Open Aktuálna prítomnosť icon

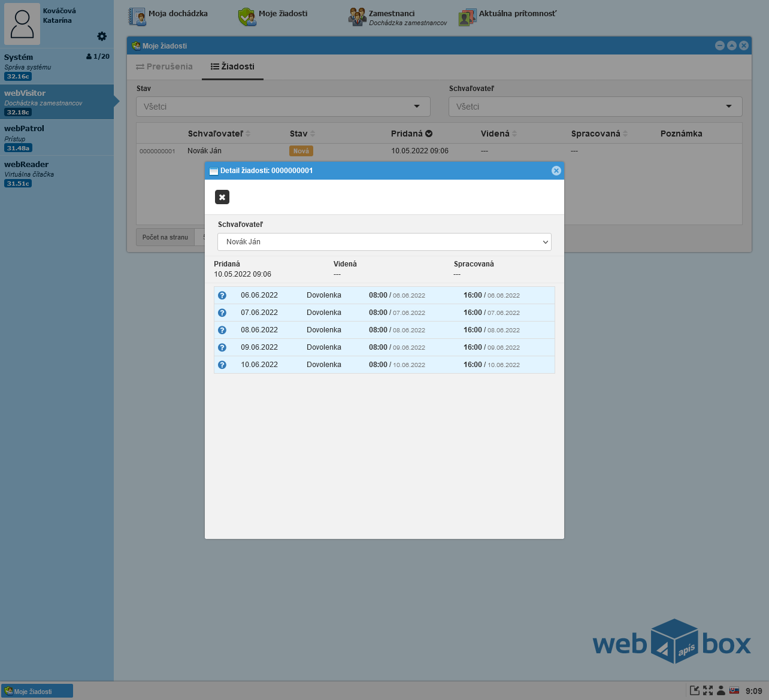[x=467, y=17]
